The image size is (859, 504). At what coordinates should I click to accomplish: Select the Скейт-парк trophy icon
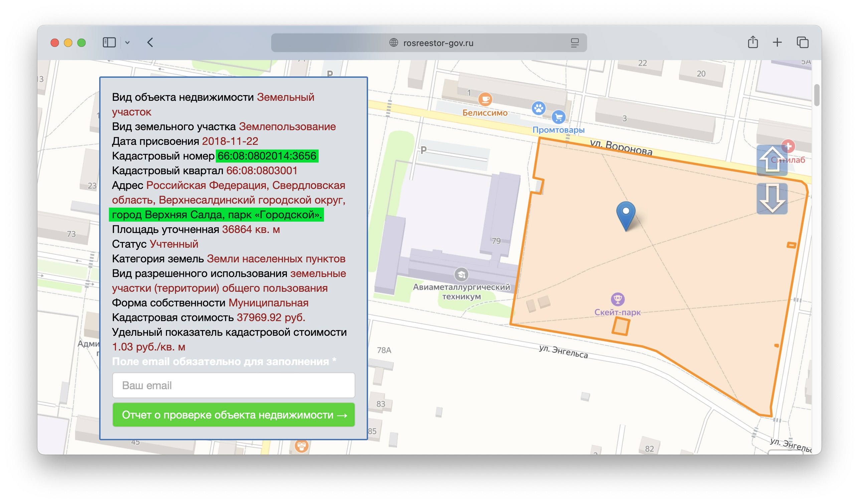[x=618, y=299]
